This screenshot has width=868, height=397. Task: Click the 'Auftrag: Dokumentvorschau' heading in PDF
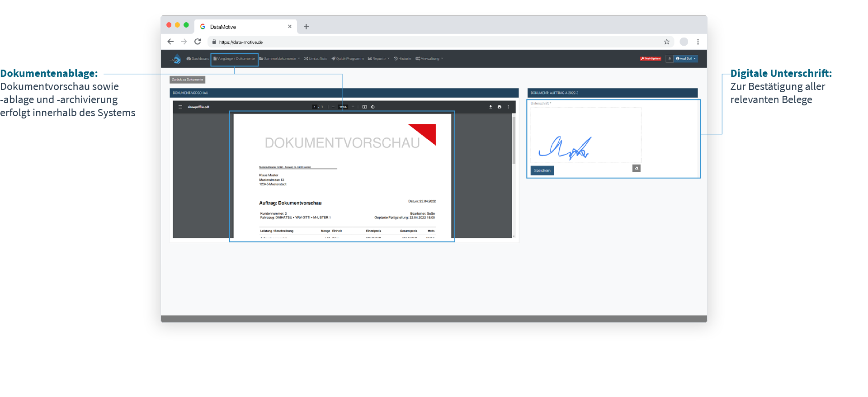(x=290, y=203)
